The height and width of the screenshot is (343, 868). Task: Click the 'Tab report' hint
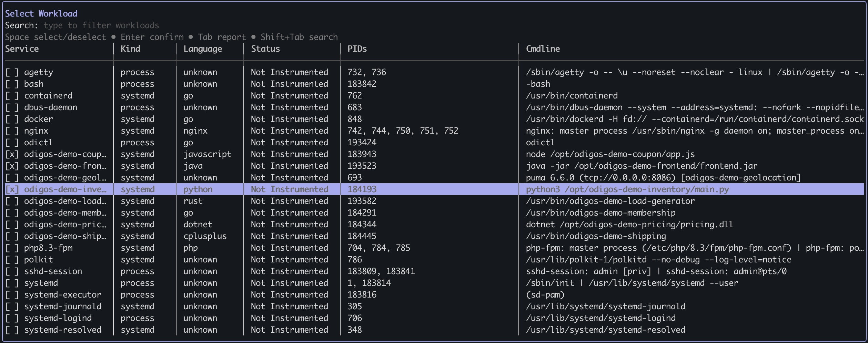point(222,37)
